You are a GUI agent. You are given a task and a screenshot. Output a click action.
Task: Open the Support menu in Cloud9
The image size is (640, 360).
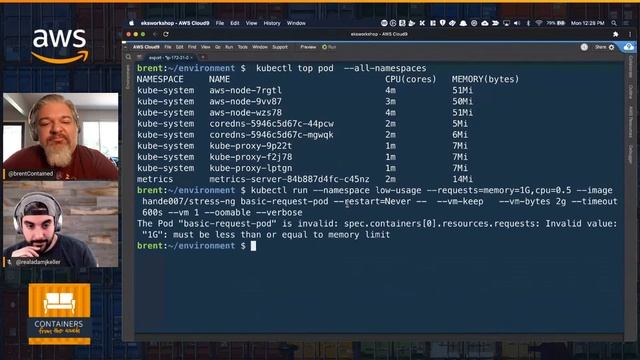pos(280,47)
